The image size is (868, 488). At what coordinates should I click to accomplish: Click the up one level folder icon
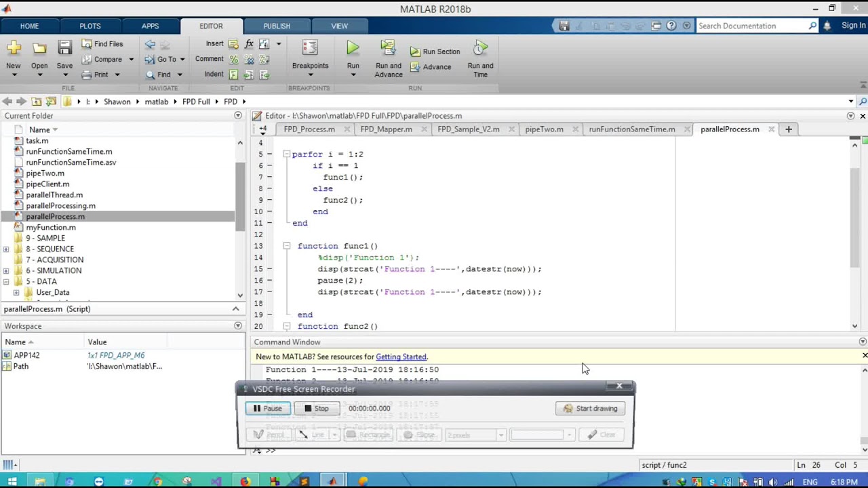37,102
